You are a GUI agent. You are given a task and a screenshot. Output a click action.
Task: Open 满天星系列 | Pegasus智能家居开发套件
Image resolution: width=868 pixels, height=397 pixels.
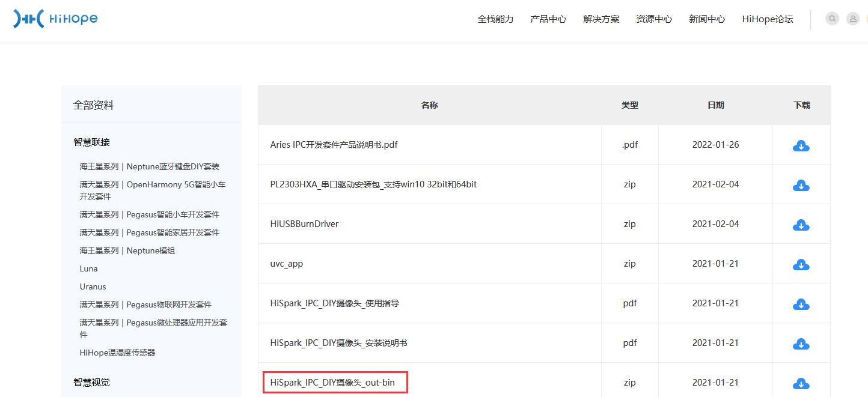click(150, 232)
